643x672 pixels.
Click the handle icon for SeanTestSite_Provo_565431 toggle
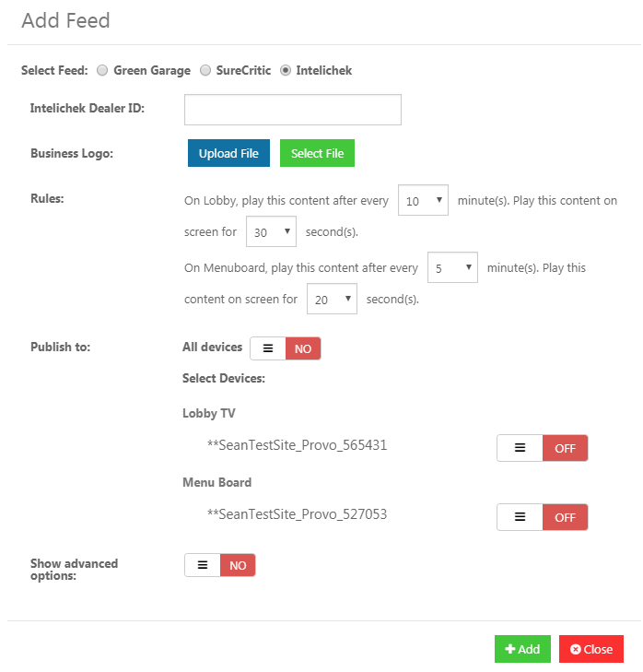tap(520, 448)
